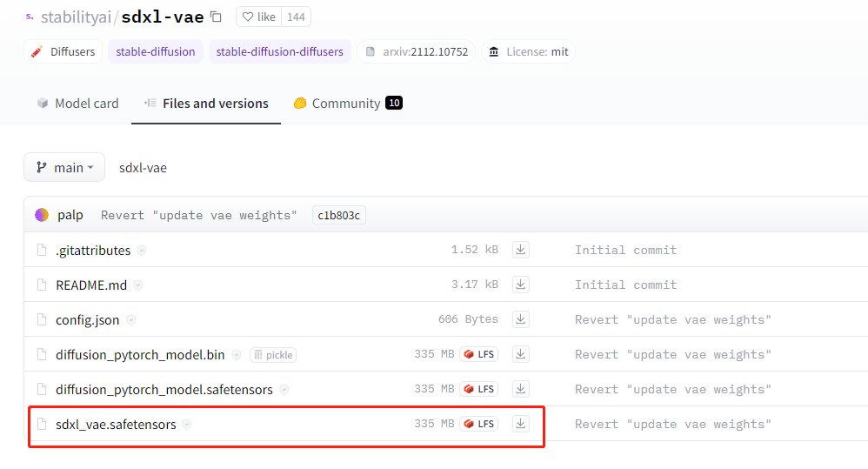Open the sdxl-vae repository title link

pos(162,17)
